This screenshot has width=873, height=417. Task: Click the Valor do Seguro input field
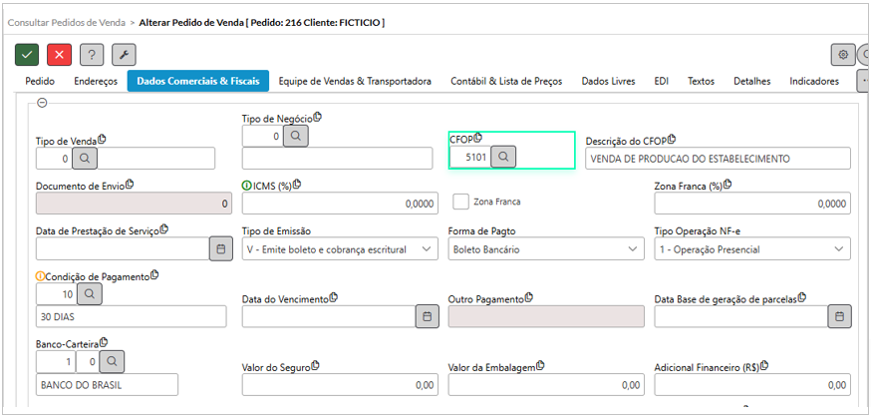click(340, 385)
